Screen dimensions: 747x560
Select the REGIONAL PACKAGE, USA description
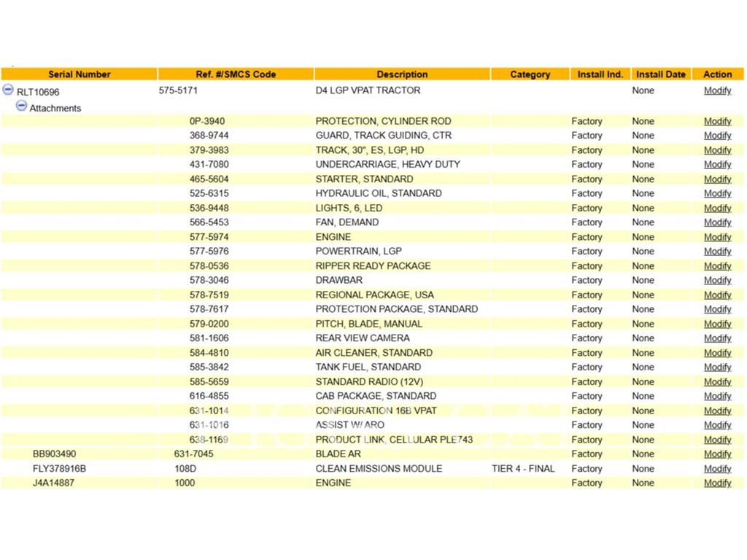(374, 295)
